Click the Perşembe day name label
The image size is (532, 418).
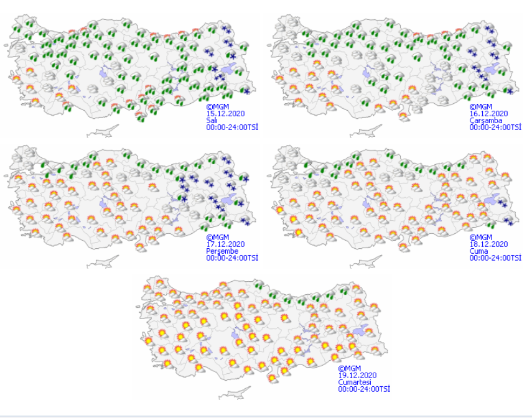(222, 251)
